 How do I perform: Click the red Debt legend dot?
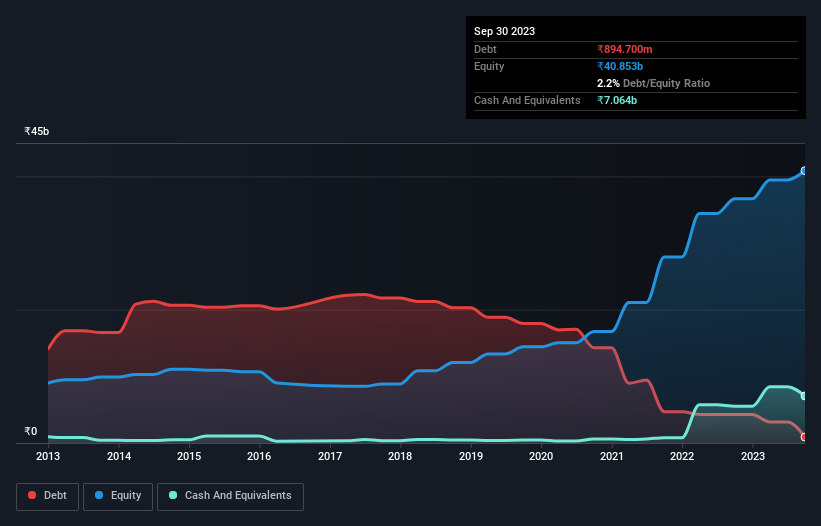pyautogui.click(x=32, y=495)
